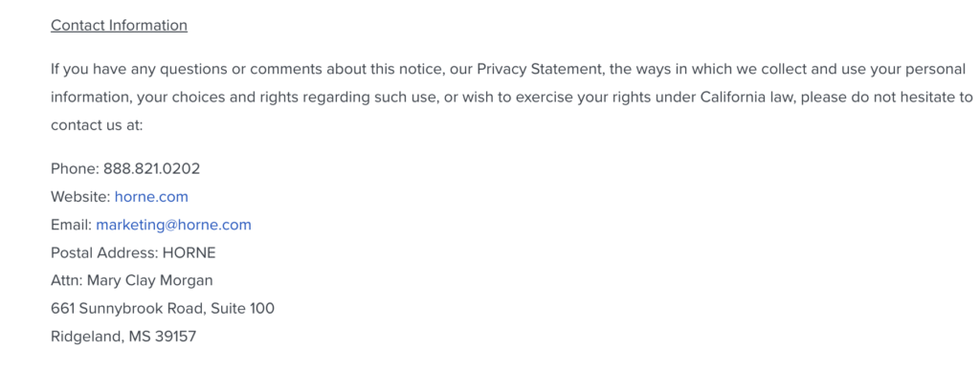This screenshot has height=371, width=980.
Task: Open the horne.com website link
Action: click(151, 197)
